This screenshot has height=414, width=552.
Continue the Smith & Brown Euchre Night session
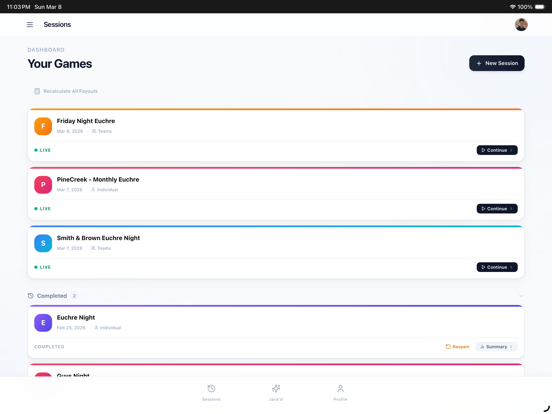(497, 267)
